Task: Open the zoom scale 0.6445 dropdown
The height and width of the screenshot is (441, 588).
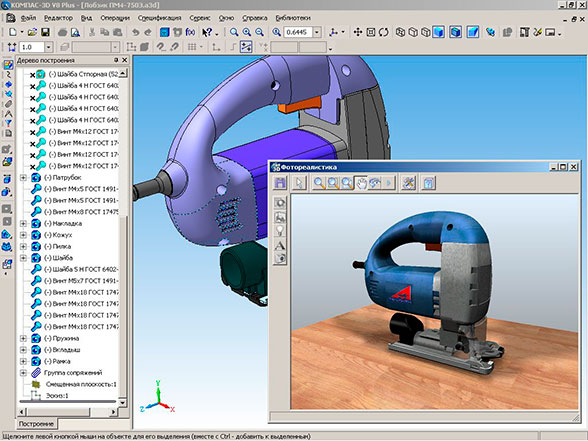Action: [317, 32]
